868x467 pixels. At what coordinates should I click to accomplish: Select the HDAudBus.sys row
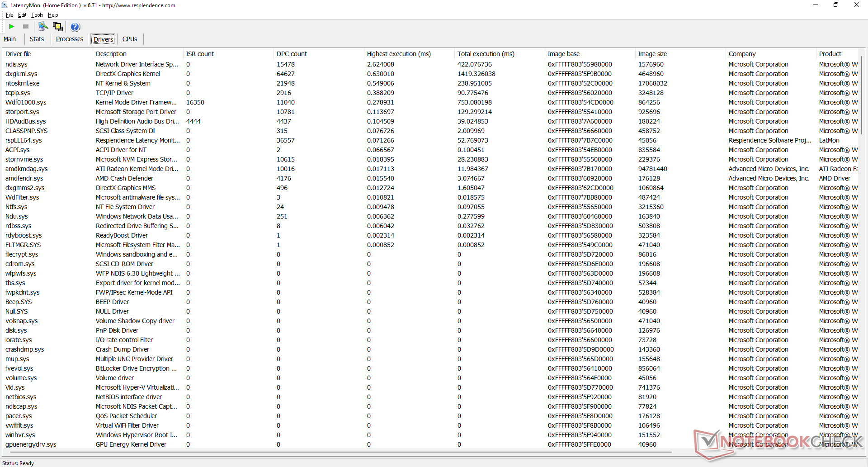[430, 121]
